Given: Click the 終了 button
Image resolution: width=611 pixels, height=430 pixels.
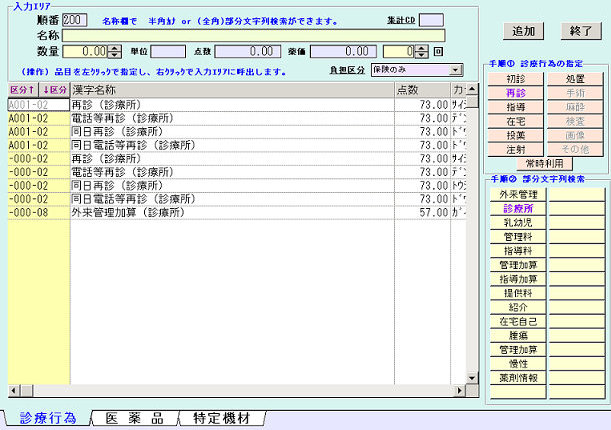Looking at the screenshot, I should coord(578,31).
